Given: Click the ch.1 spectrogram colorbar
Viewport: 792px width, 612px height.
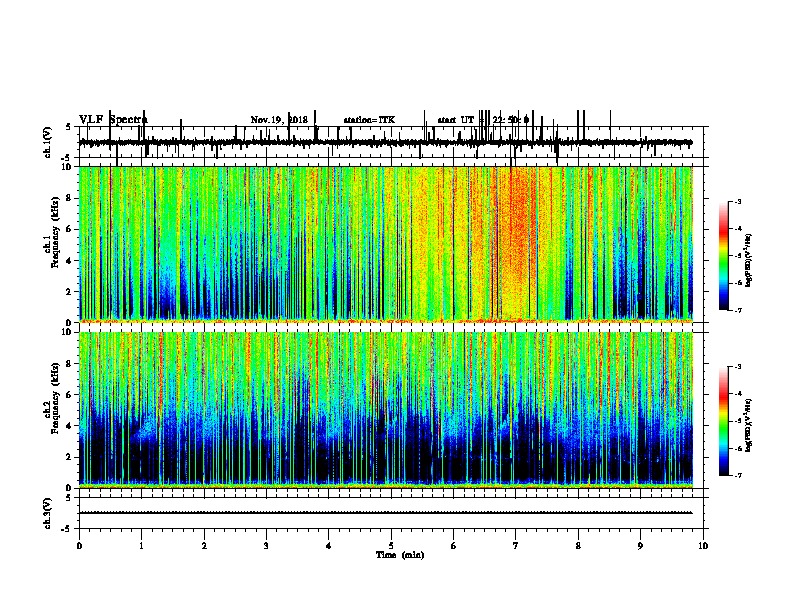Looking at the screenshot, I should click(x=724, y=256).
